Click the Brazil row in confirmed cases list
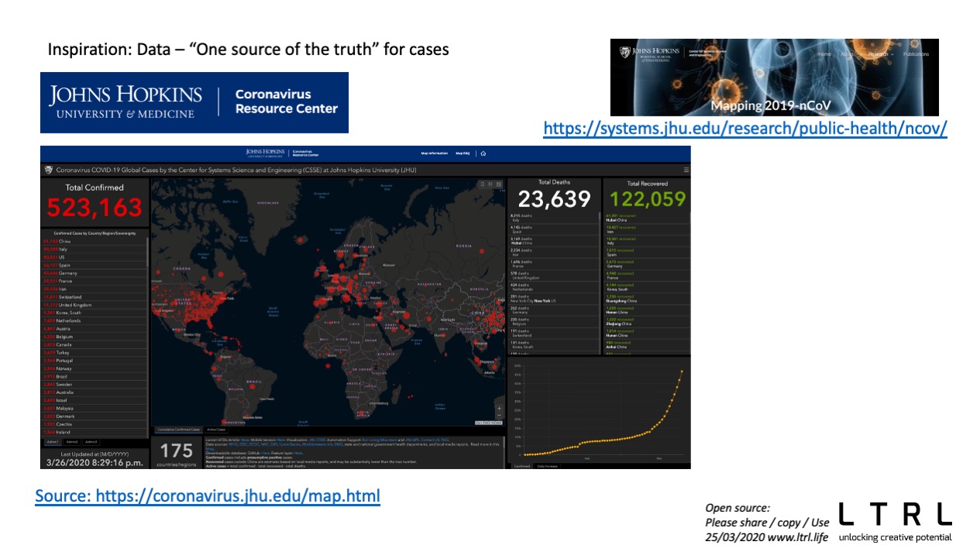980x552 pixels. click(93, 376)
